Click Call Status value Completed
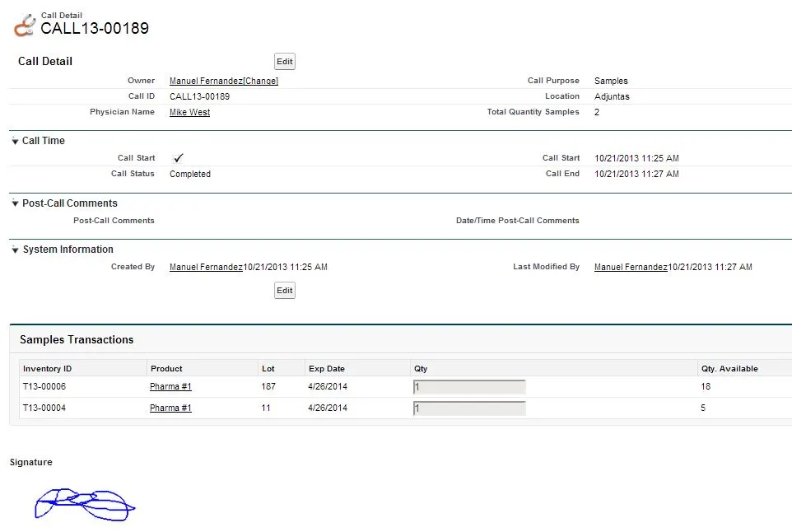Viewport: 792px width, 532px height. pyautogui.click(x=190, y=174)
